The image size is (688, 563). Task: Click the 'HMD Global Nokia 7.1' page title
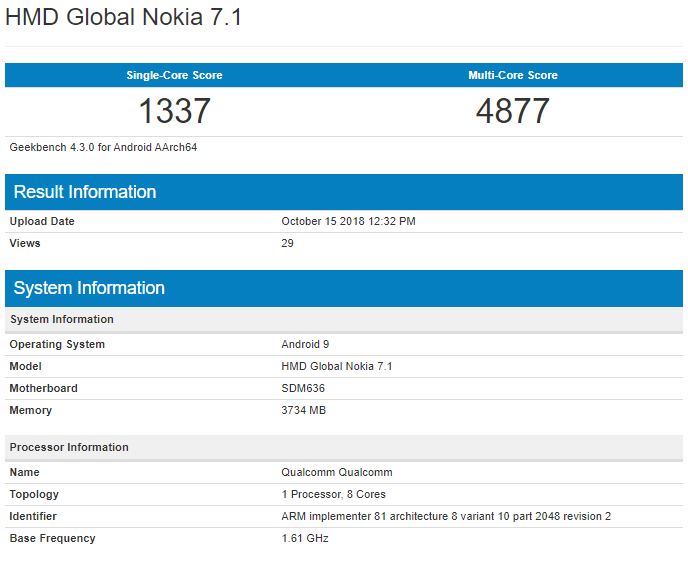[x=123, y=17]
